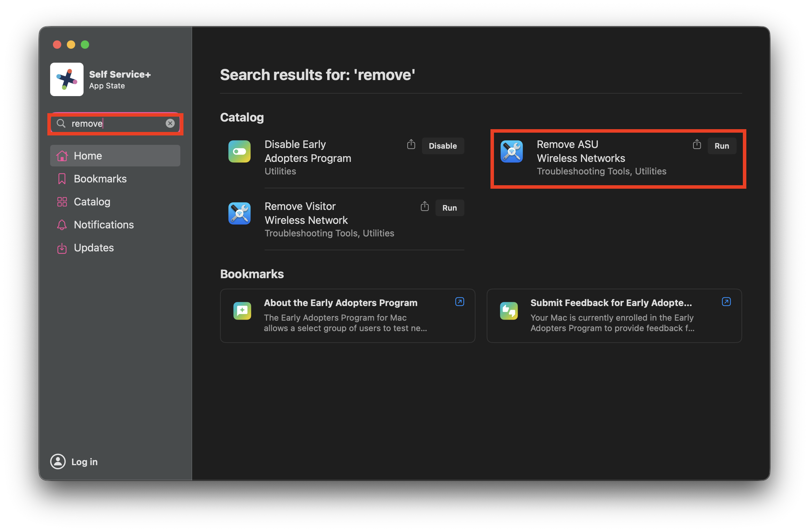
Task: Run Remove ASU Wireless Networks
Action: [722, 146]
